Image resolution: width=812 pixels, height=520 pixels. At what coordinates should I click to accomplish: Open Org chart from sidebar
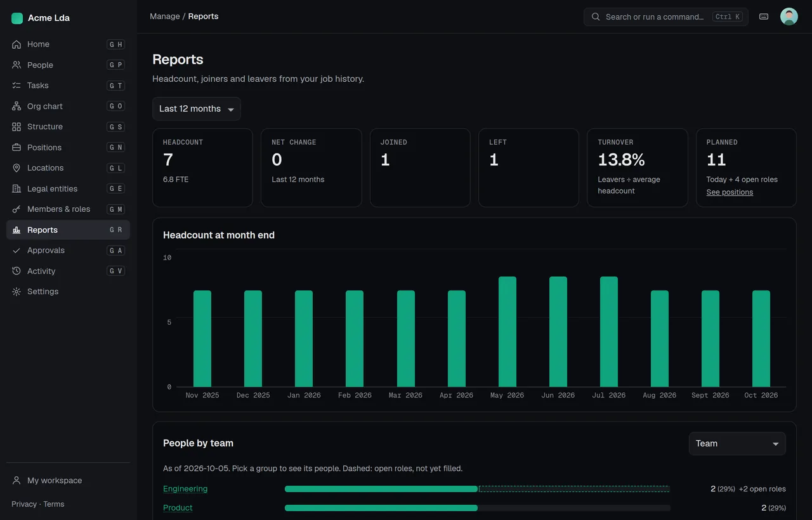click(68, 107)
